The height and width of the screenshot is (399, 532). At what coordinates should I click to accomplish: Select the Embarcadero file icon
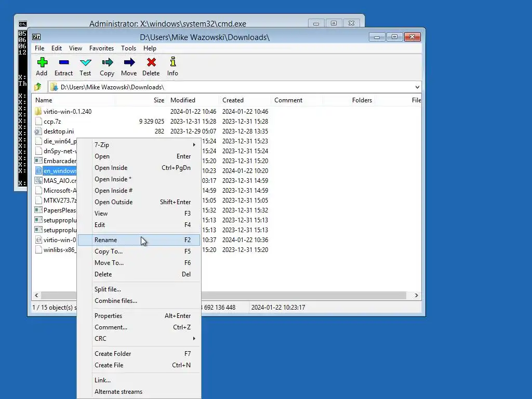pos(38,161)
